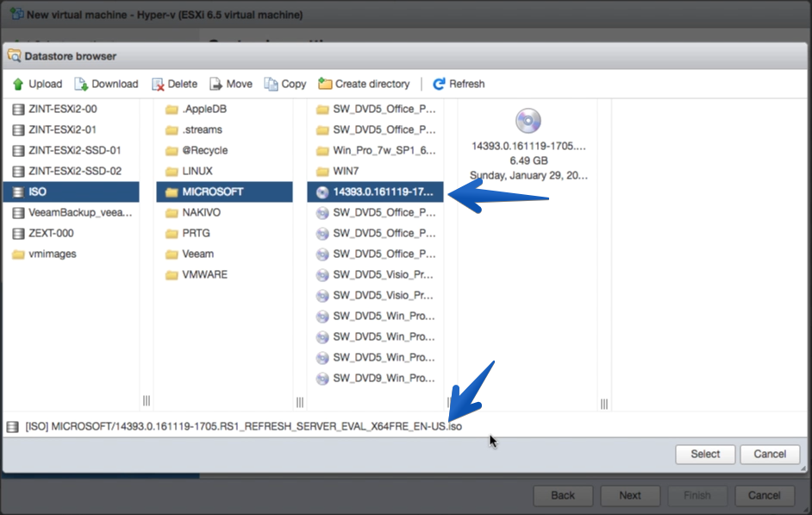Screen dimensions: 812x515
Task: Open the WIN7 folder
Action: click(376, 171)
